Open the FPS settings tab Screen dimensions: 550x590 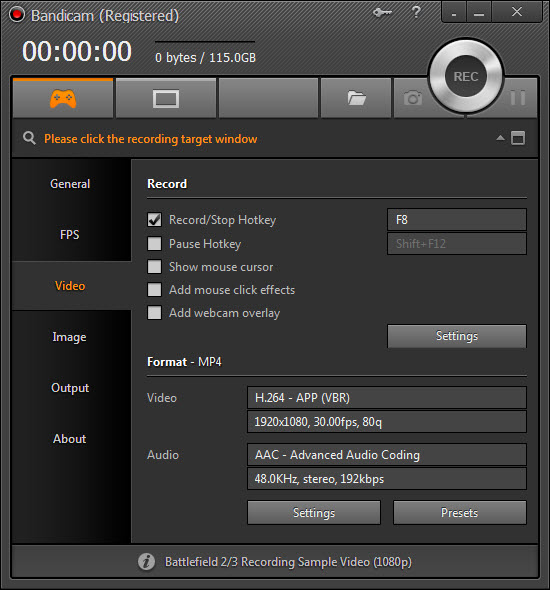[x=70, y=235]
